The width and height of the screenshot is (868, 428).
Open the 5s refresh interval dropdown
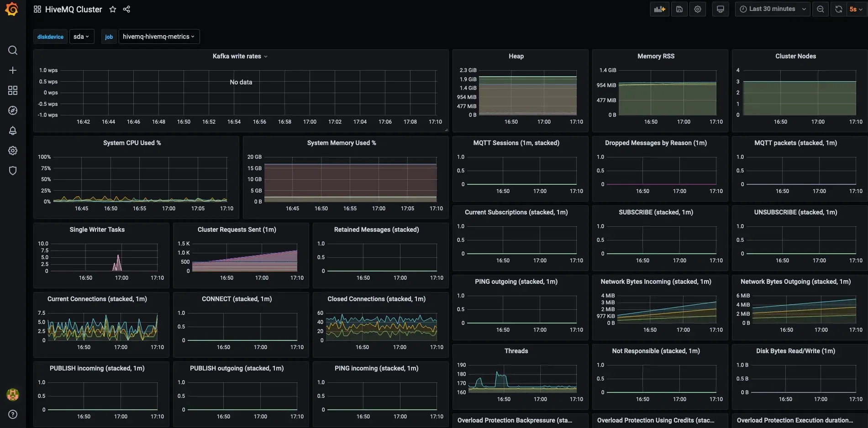coord(857,9)
